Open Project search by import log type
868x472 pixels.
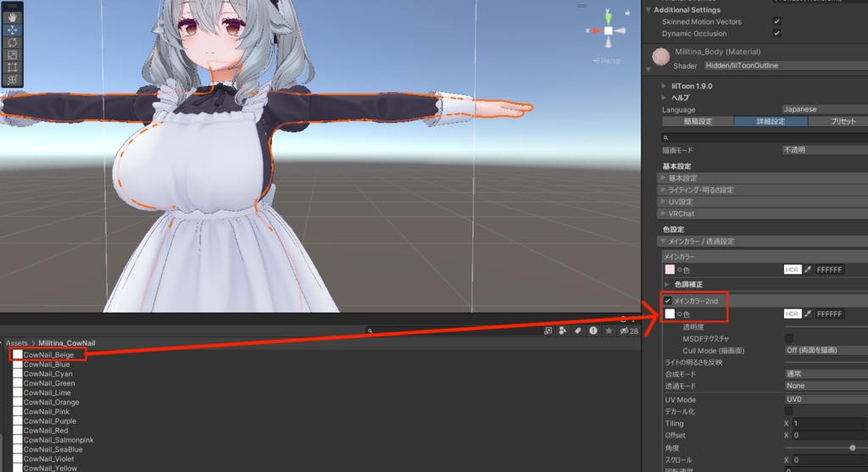[593, 330]
